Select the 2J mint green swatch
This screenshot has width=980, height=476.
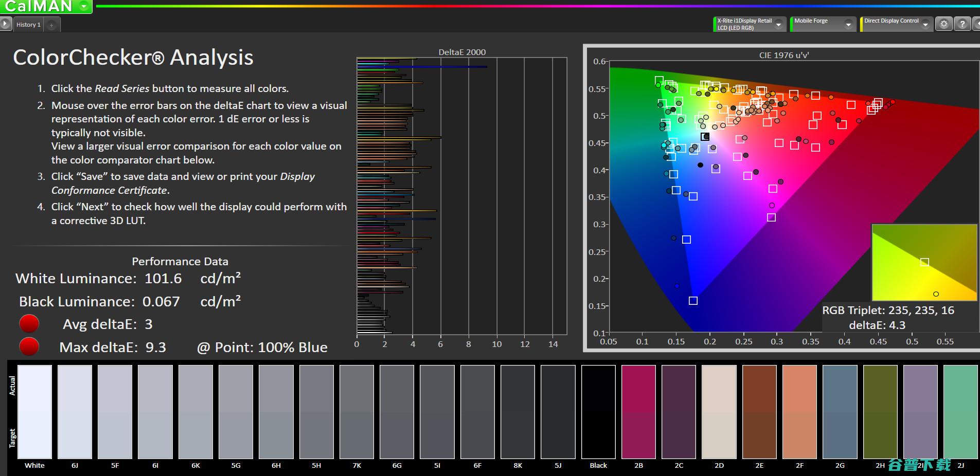[x=960, y=412]
